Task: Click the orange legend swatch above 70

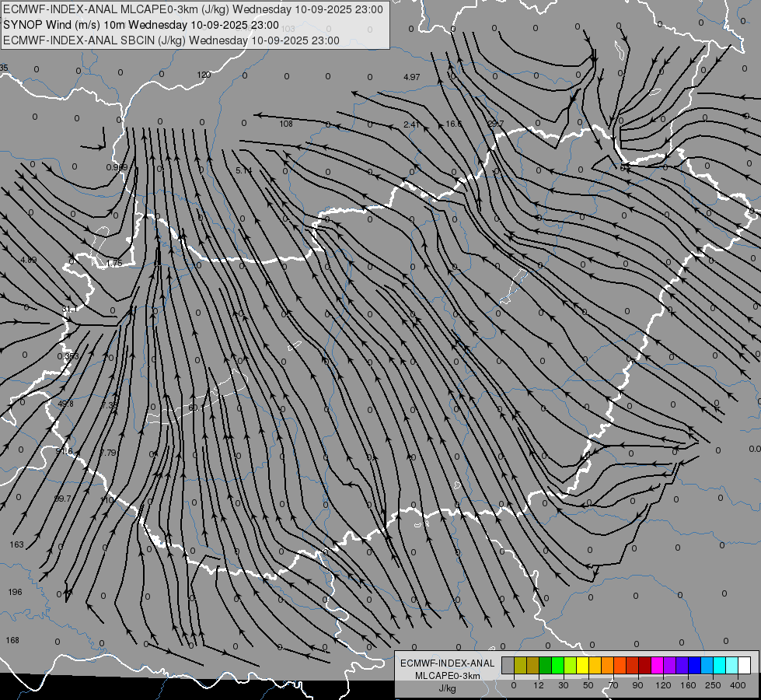Action: pos(608,666)
